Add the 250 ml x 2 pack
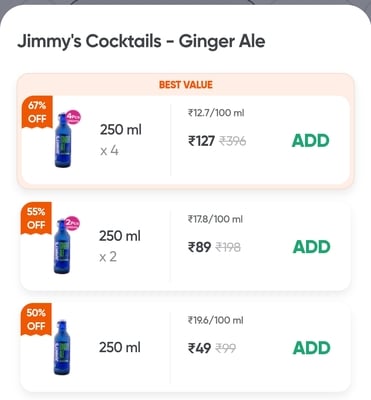371x400 pixels. pos(312,247)
